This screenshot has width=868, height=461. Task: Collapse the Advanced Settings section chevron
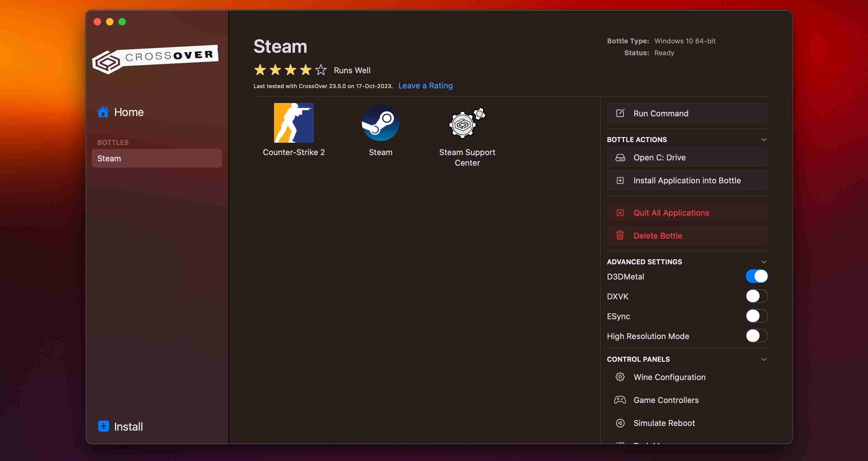tap(764, 262)
